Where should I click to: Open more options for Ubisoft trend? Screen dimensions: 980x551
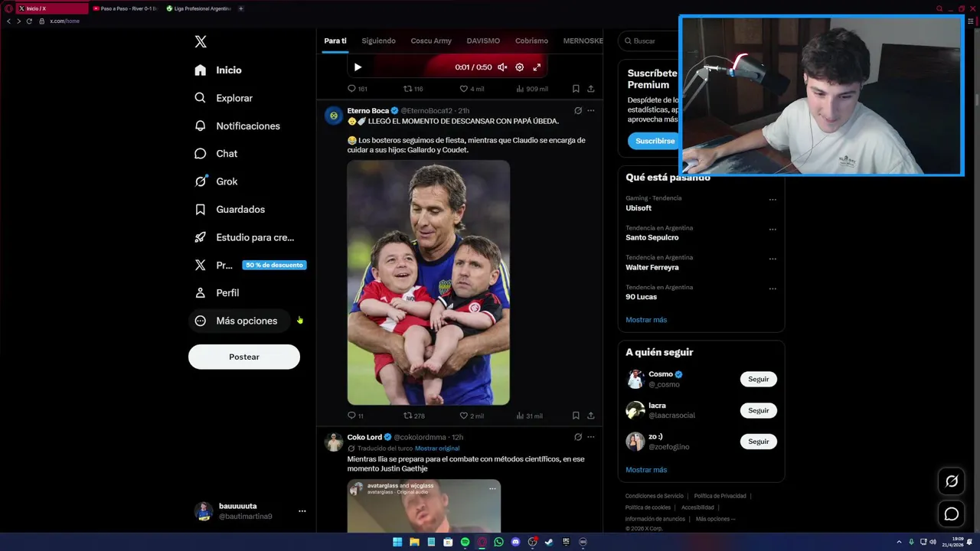[773, 199]
